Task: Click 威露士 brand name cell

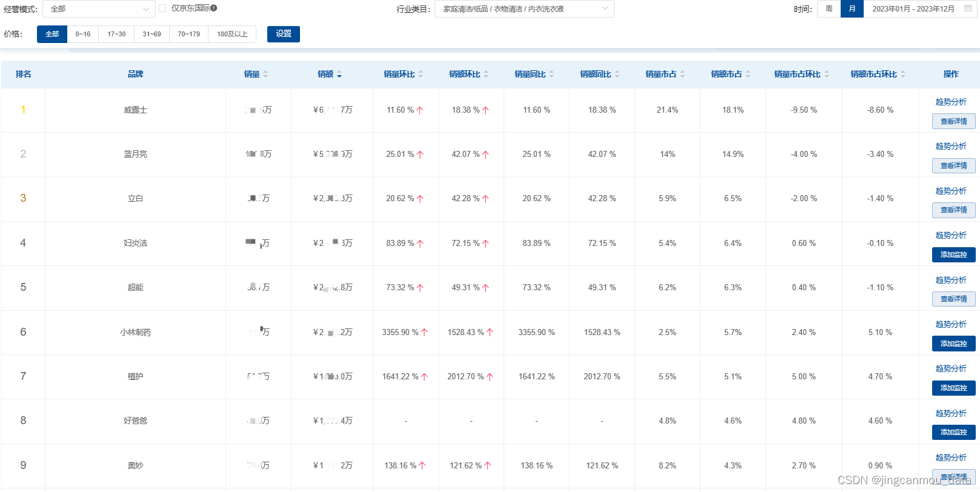Action: point(135,110)
